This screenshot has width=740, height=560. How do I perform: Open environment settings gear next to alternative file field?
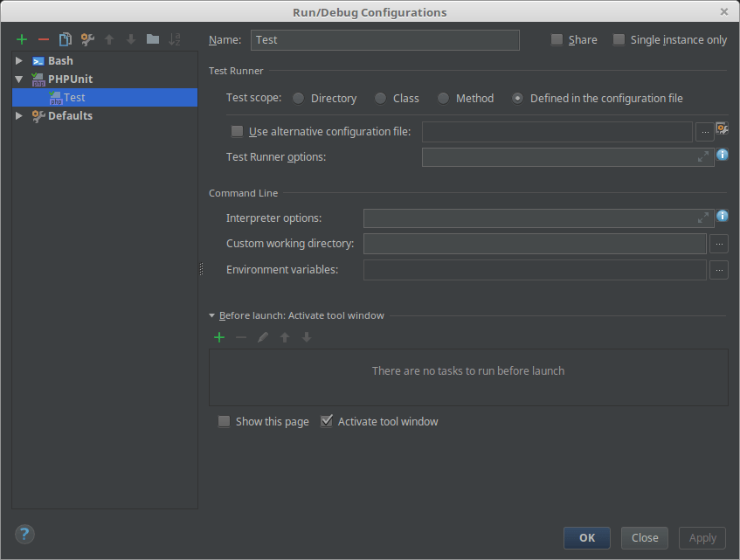pyautogui.click(x=723, y=127)
